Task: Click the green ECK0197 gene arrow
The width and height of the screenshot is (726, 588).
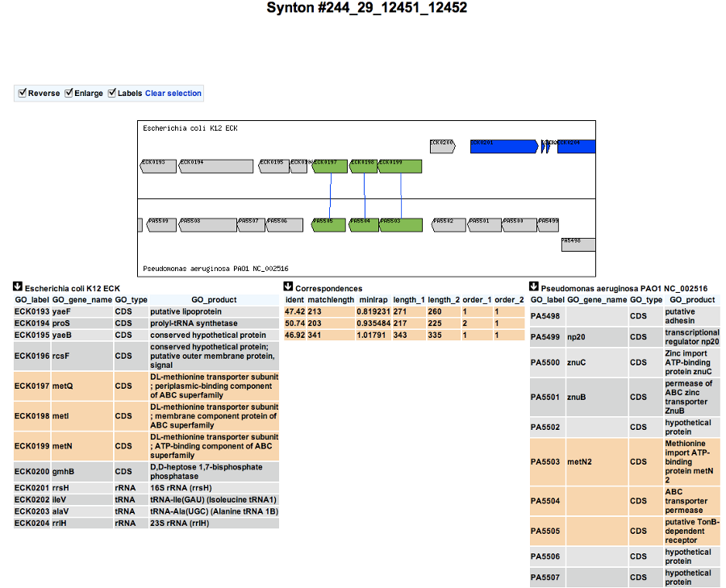Action: (330, 166)
